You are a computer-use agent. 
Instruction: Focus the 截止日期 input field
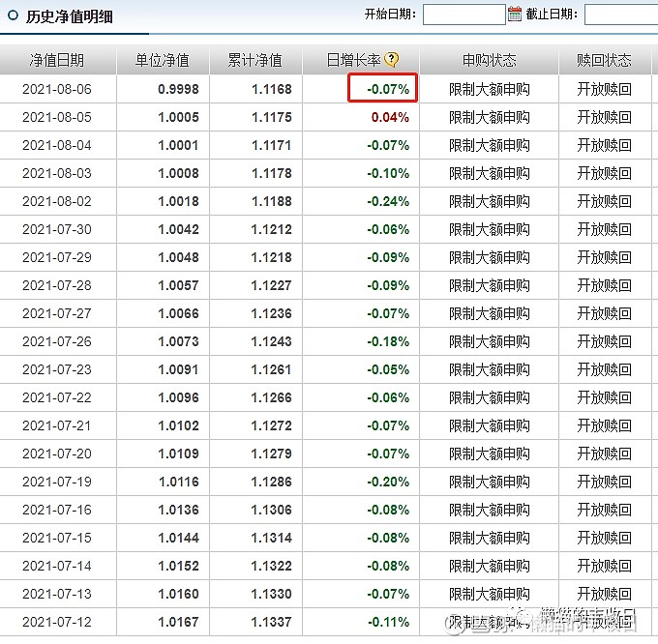[x=621, y=15]
